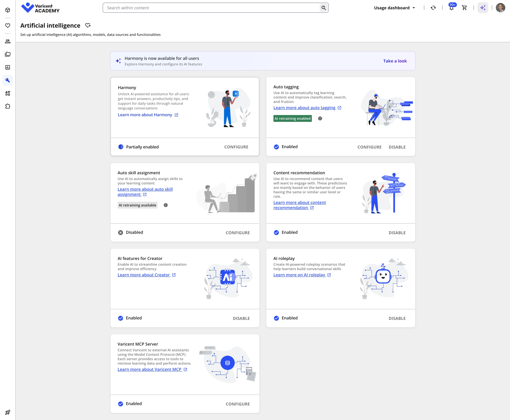Screen dimensions: 510x420
Task: Open the content library icon in sidebar
Action: [8, 54]
